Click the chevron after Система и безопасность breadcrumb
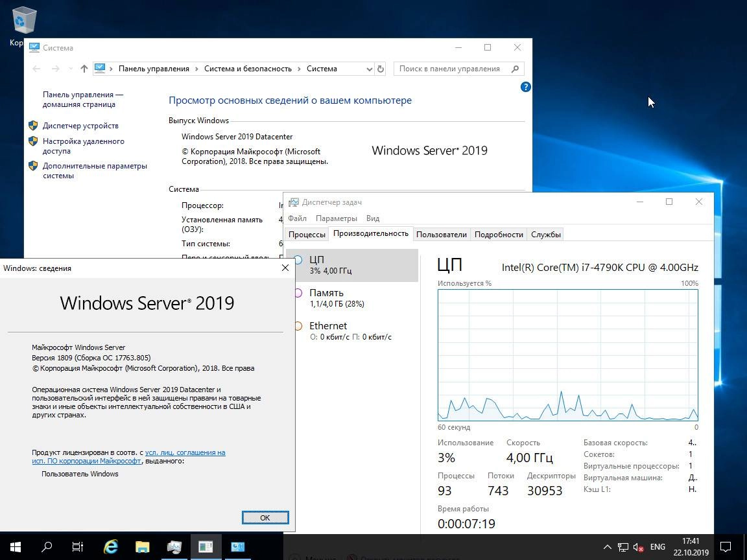 click(x=299, y=69)
